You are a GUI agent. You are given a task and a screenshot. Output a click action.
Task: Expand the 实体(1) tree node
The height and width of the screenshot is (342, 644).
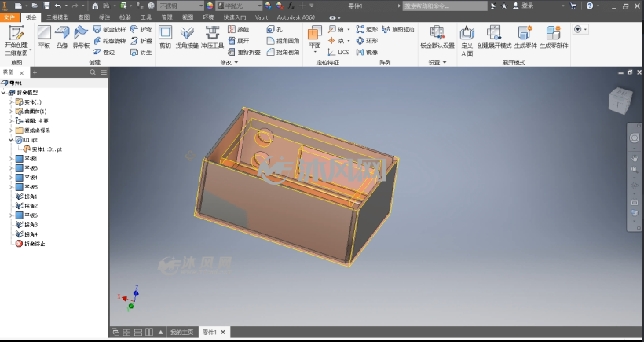[x=11, y=102]
